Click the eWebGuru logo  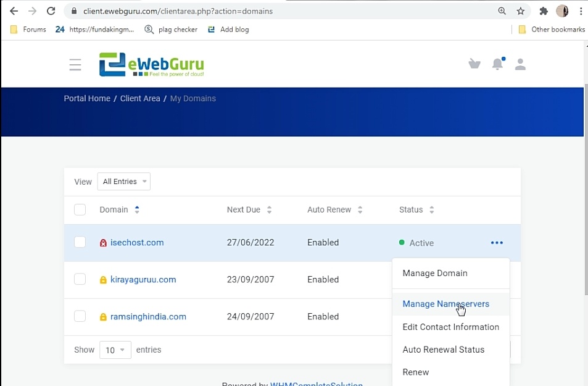(x=152, y=65)
